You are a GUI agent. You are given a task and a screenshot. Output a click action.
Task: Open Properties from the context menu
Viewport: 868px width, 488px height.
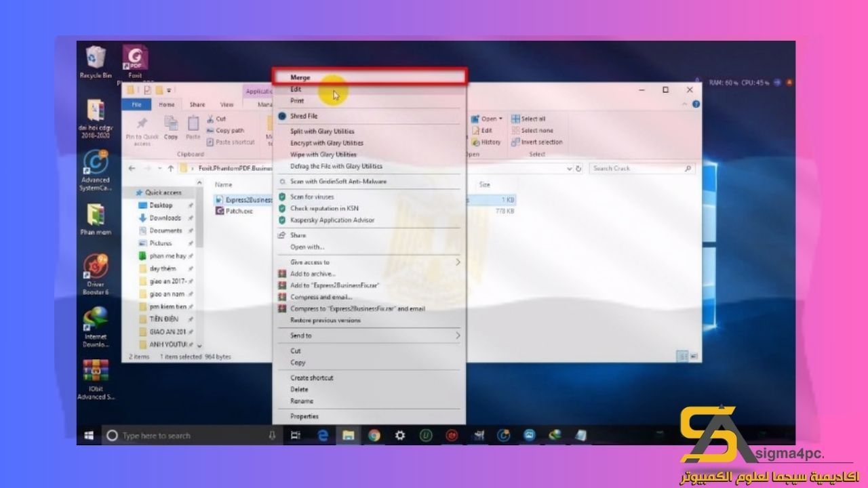(369, 416)
